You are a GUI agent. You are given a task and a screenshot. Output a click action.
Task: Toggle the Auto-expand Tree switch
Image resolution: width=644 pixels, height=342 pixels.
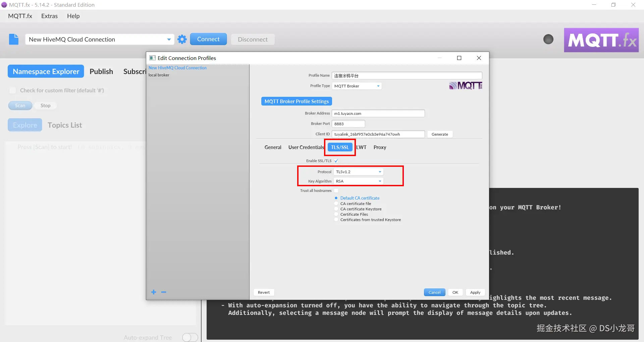[x=190, y=337]
